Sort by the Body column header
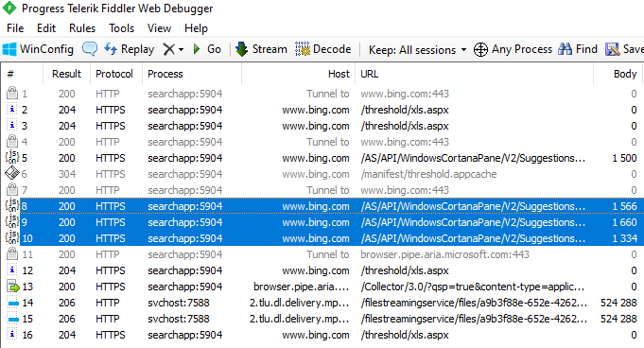The image size is (644, 348). click(618, 74)
